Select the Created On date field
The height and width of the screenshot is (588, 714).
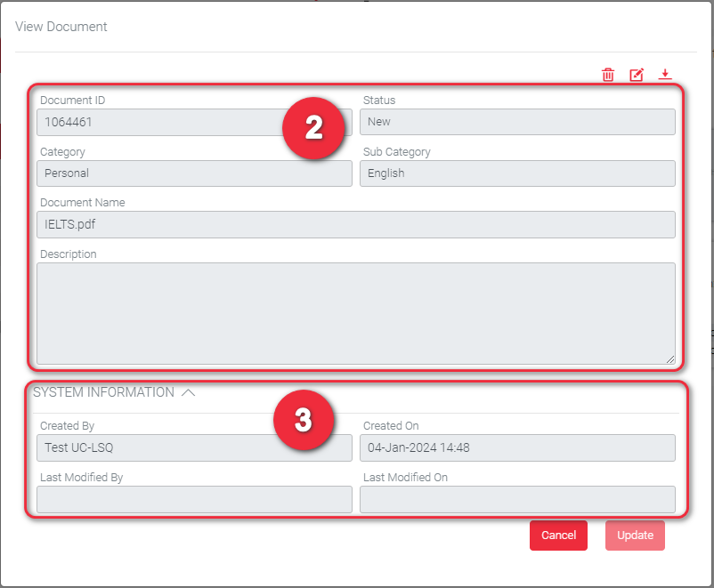(516, 447)
